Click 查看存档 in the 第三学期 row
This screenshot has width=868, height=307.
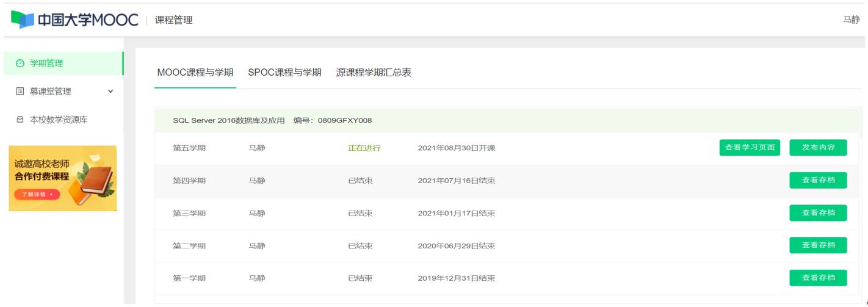[x=818, y=213]
